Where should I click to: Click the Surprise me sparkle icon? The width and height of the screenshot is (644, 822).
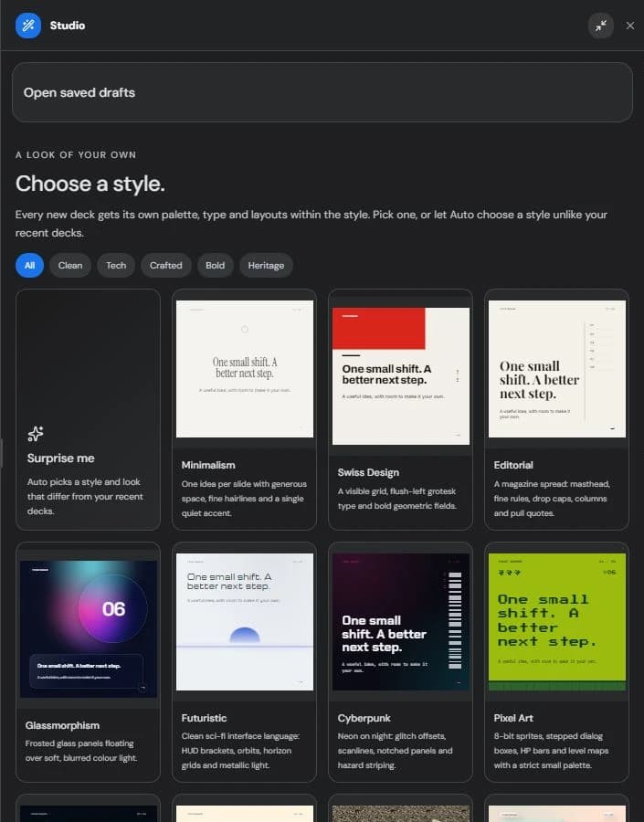35,434
